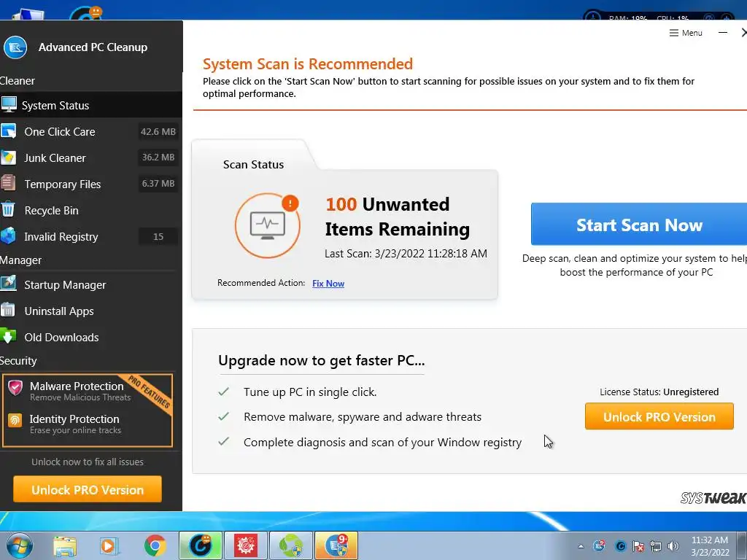The image size is (747, 560).
Task: Click the Fix Now link
Action: point(328,284)
